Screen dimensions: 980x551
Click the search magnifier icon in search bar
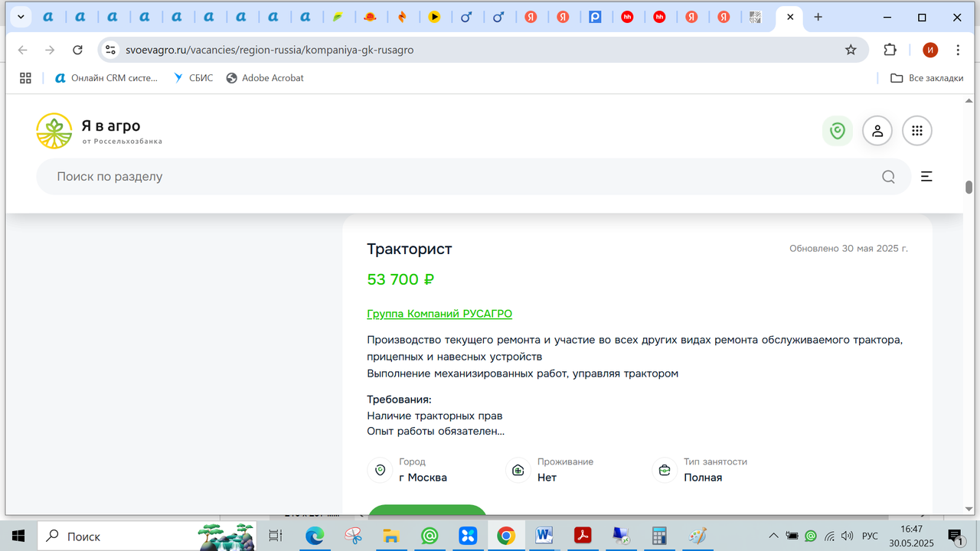(888, 177)
